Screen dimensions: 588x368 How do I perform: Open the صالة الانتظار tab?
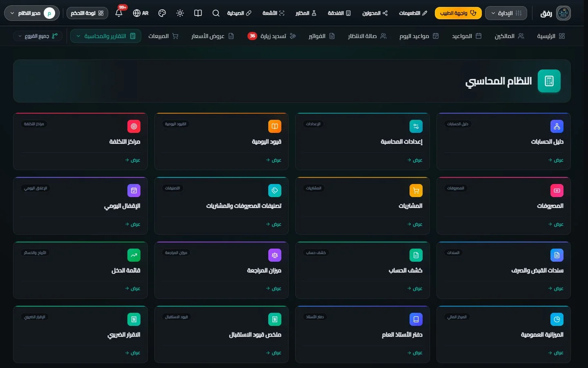[367, 36]
